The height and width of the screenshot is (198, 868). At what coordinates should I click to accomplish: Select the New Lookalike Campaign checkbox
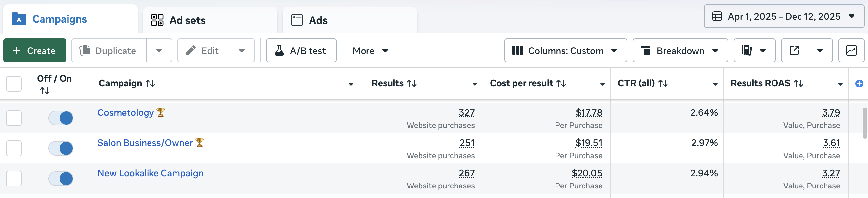[14, 179]
